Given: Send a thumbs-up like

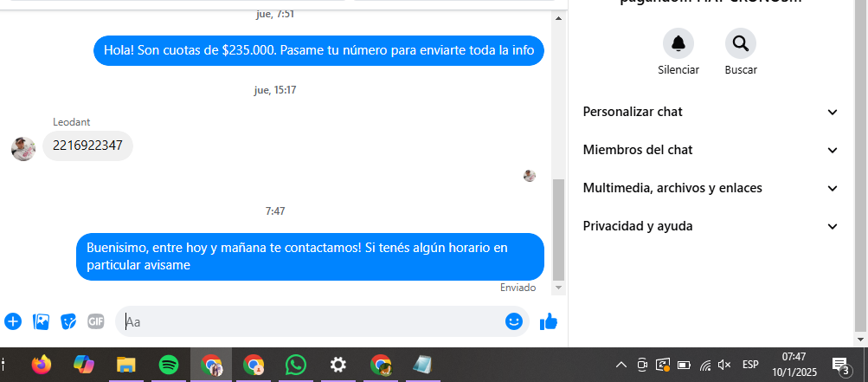Looking at the screenshot, I should point(548,321).
